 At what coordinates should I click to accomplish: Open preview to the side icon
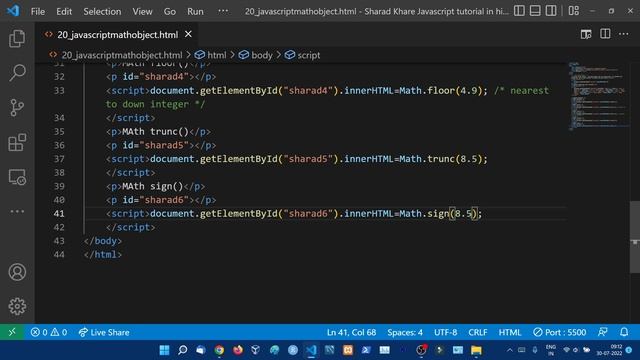point(586,34)
